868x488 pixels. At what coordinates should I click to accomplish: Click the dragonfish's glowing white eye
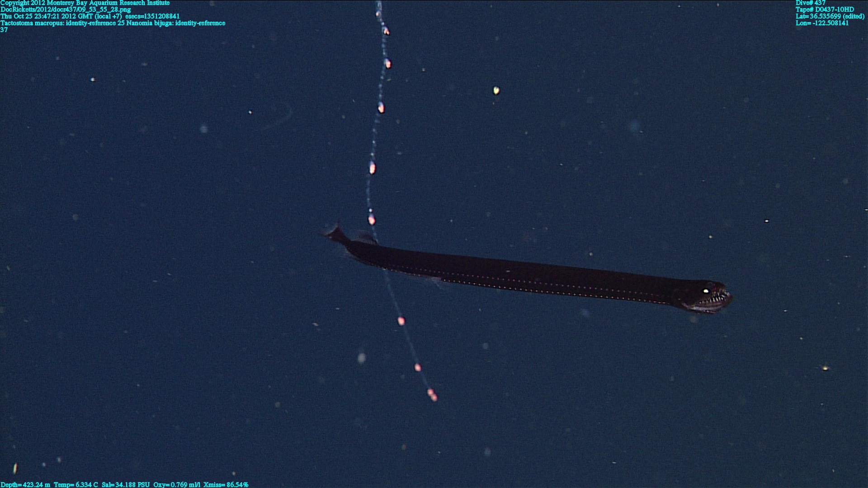tap(706, 291)
